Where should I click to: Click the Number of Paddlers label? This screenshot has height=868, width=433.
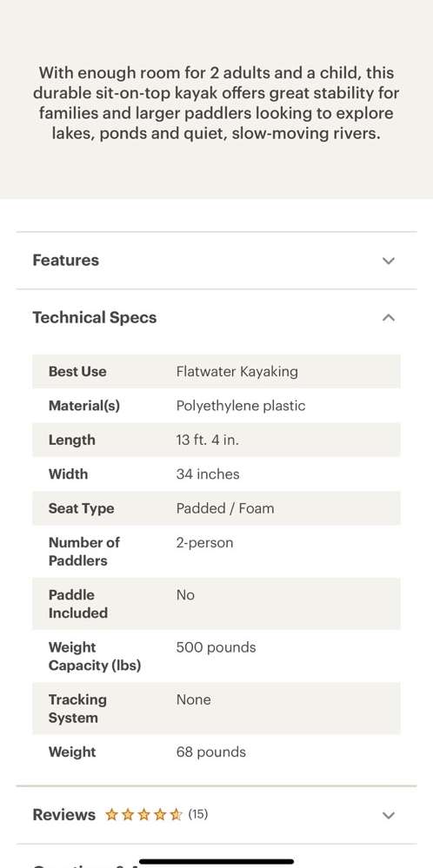coord(84,552)
